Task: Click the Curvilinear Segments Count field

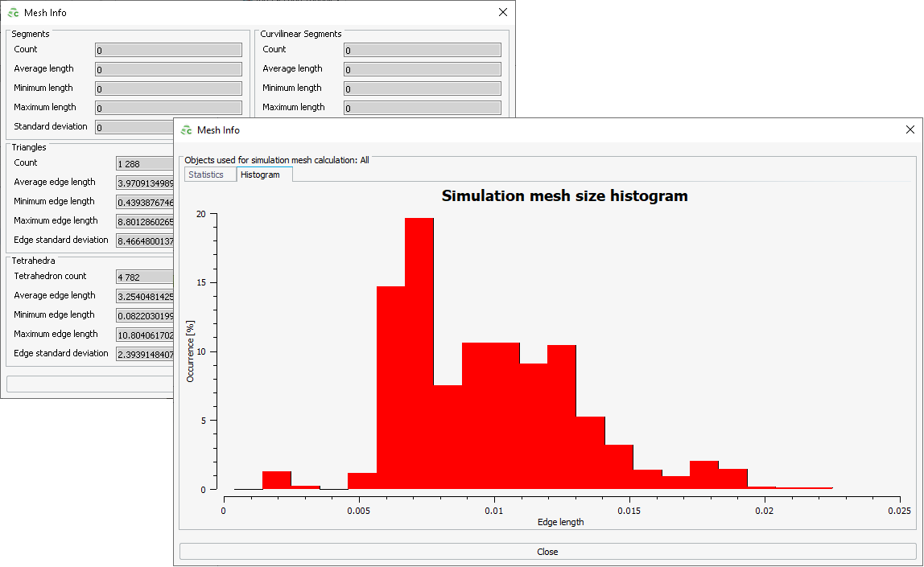Action: pyautogui.click(x=422, y=50)
